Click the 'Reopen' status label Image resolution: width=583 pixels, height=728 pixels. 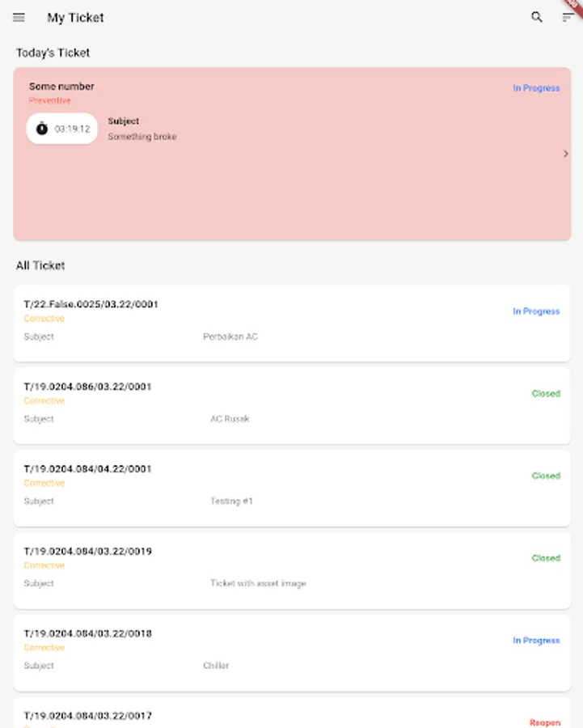pos(545,722)
